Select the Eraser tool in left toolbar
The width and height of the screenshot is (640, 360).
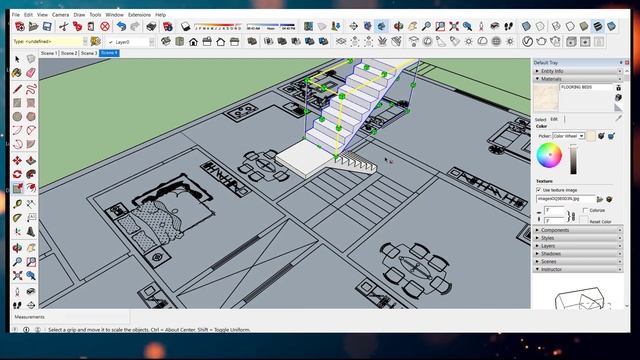pos(31,73)
